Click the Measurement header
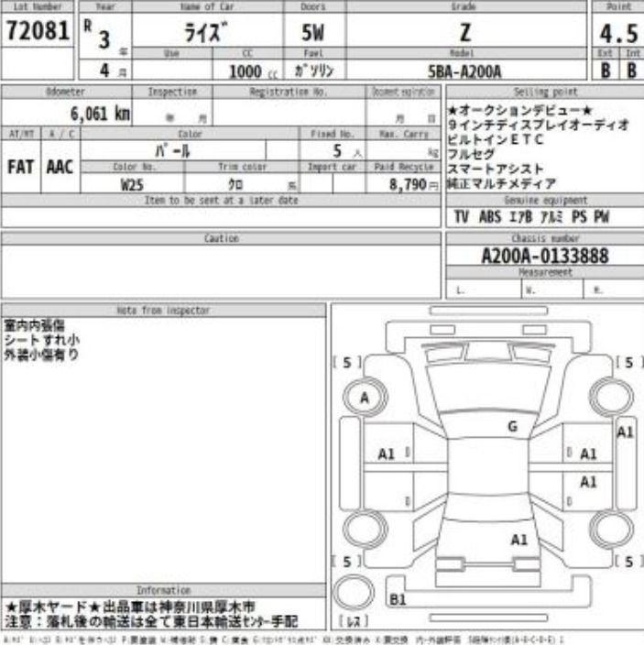The image size is (644, 645). pos(545,272)
